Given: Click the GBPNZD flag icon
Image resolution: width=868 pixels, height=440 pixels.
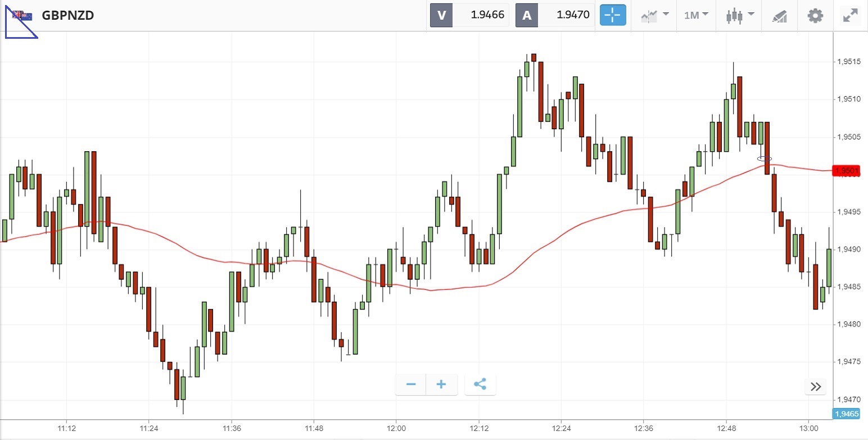Looking at the screenshot, I should (22, 15).
